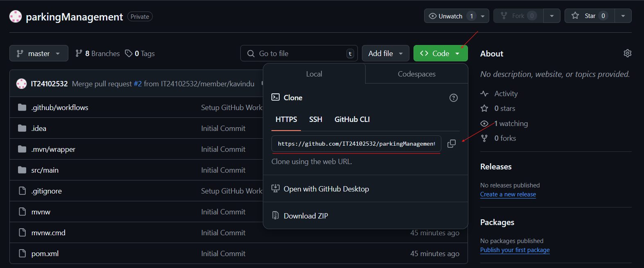Screen dimensions: 644x268
Task: Click Create a new release link
Action: pyautogui.click(x=508, y=194)
